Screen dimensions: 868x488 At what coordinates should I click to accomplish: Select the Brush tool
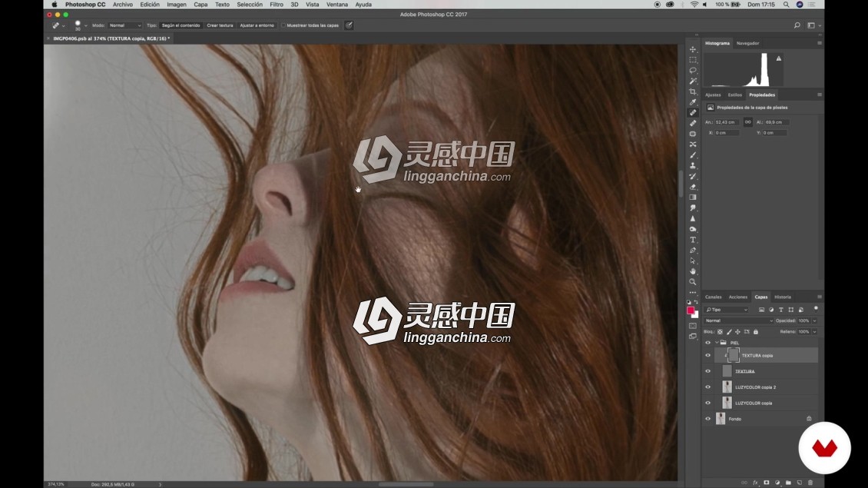tap(693, 155)
